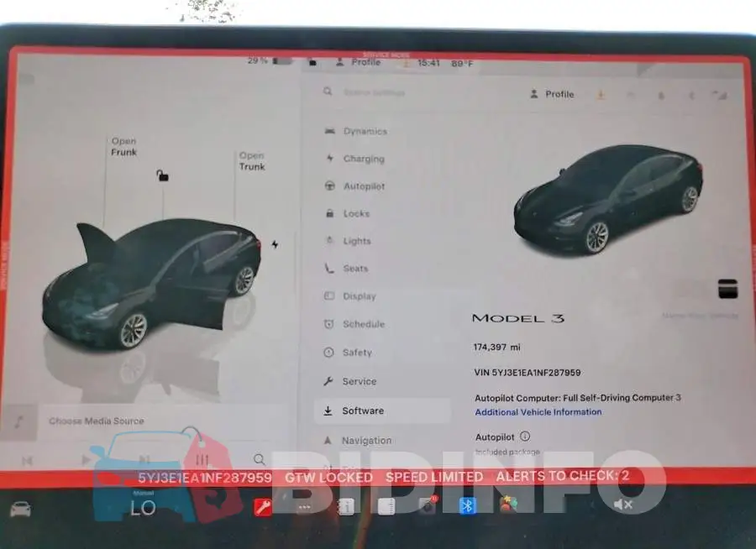
Task: Open Profile in the settings header
Action: point(552,94)
